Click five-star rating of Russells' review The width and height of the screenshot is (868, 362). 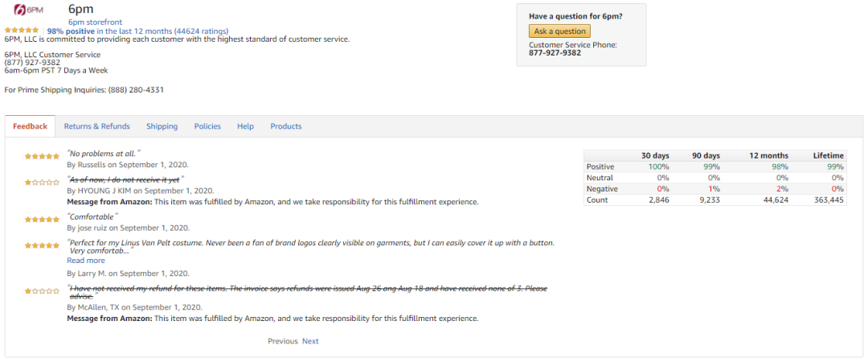42,156
